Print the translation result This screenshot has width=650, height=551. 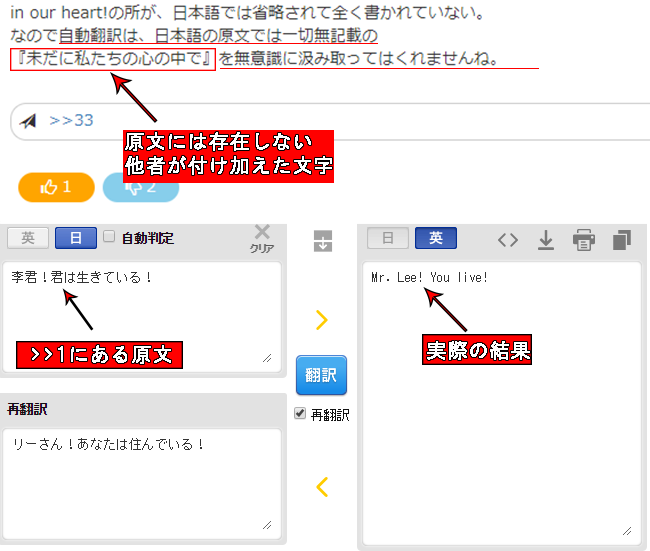coord(584,239)
